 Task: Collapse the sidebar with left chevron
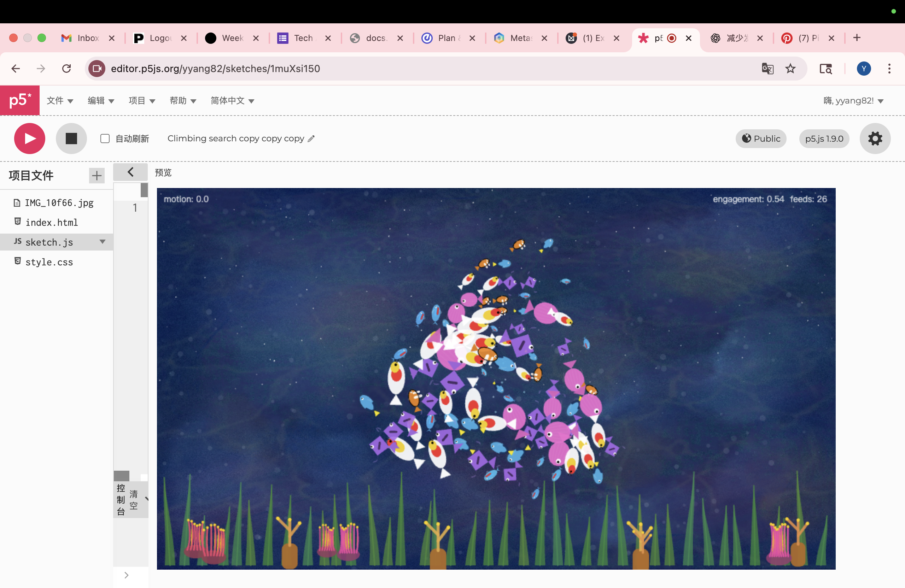pyautogui.click(x=130, y=172)
